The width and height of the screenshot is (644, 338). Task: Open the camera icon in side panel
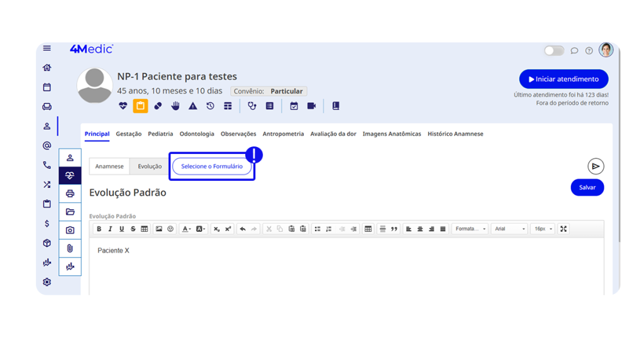pyautogui.click(x=70, y=230)
